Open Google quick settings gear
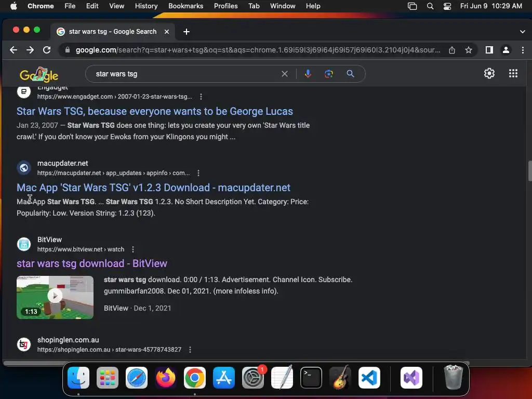 [489, 73]
